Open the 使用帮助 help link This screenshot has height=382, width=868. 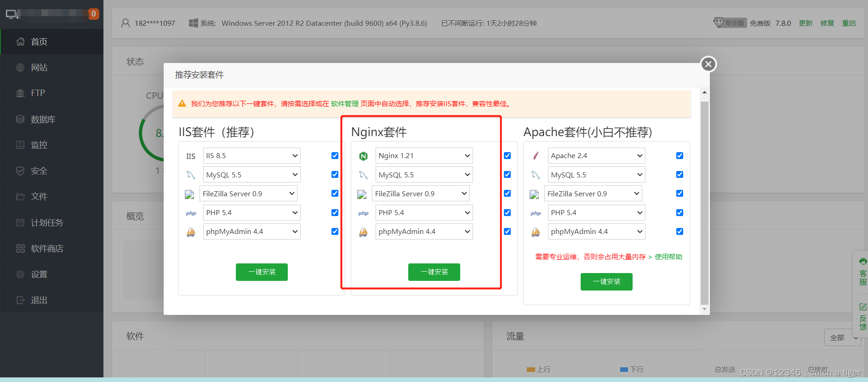(668, 257)
